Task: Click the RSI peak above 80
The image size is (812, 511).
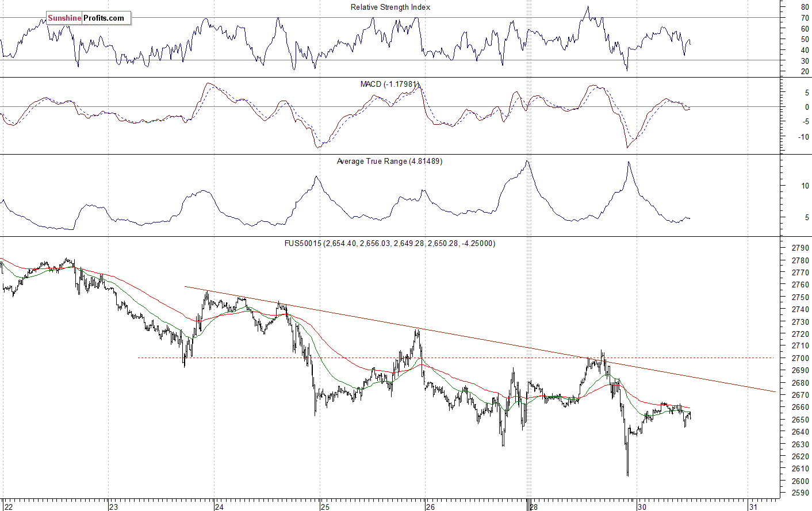Action: pos(587,7)
